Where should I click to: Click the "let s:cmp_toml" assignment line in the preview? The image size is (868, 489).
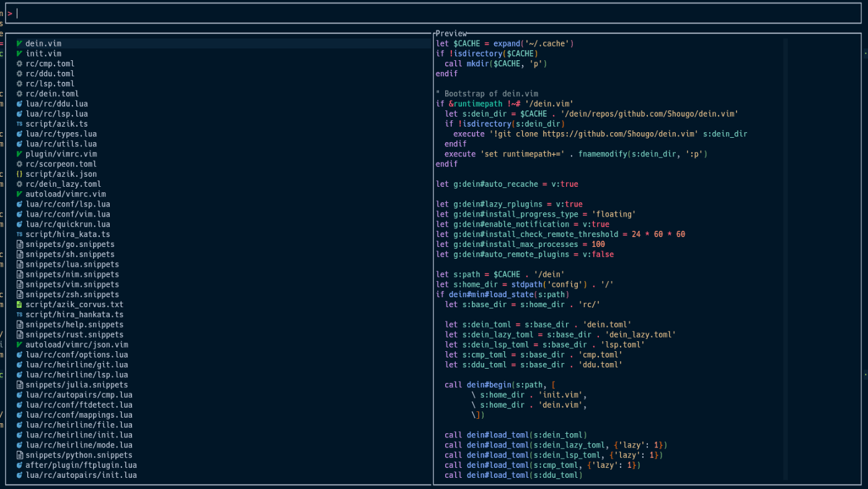533,355
